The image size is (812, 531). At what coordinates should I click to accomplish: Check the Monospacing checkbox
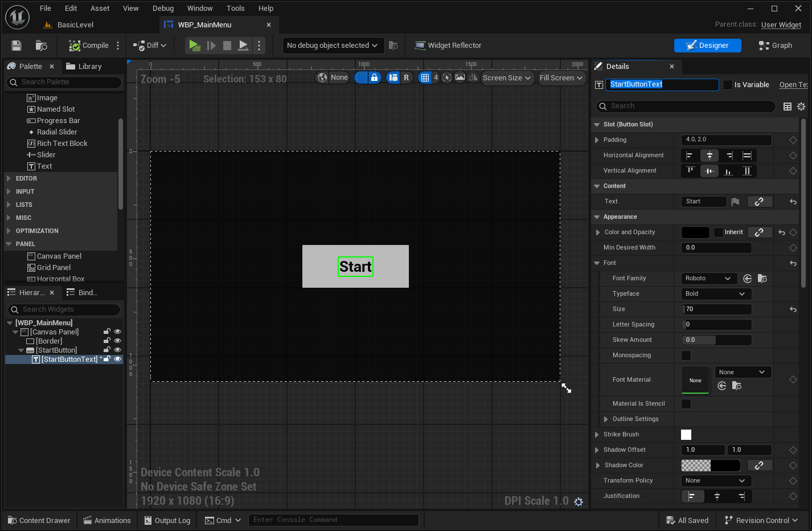(x=686, y=356)
